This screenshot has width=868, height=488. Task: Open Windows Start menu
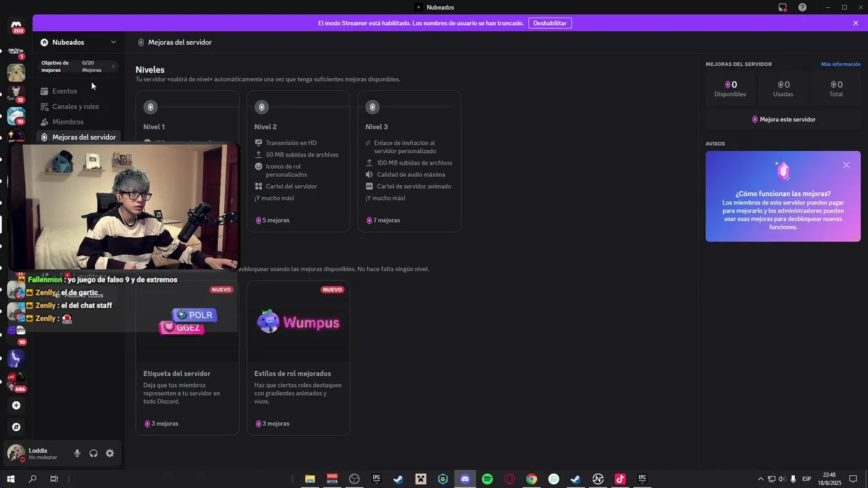[x=11, y=479]
